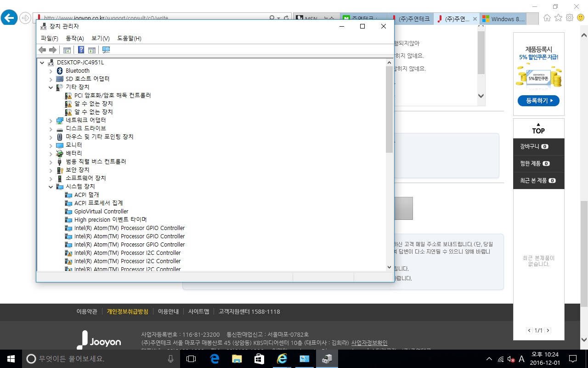The height and width of the screenshot is (368, 588).
Task: Click the Internet Explorer back button
Action: [x=9, y=18]
